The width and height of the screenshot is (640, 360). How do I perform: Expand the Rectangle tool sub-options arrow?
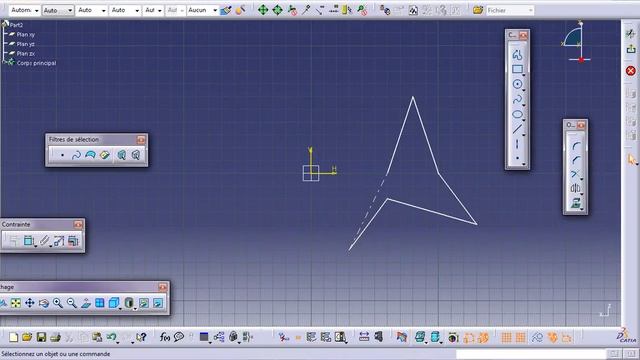[524, 75]
